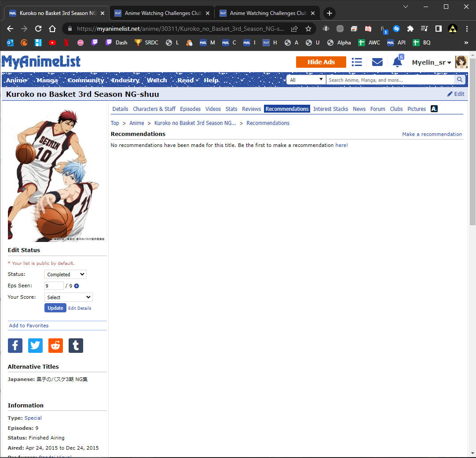
Task: Click the Eps Seen input field
Action: click(54, 286)
